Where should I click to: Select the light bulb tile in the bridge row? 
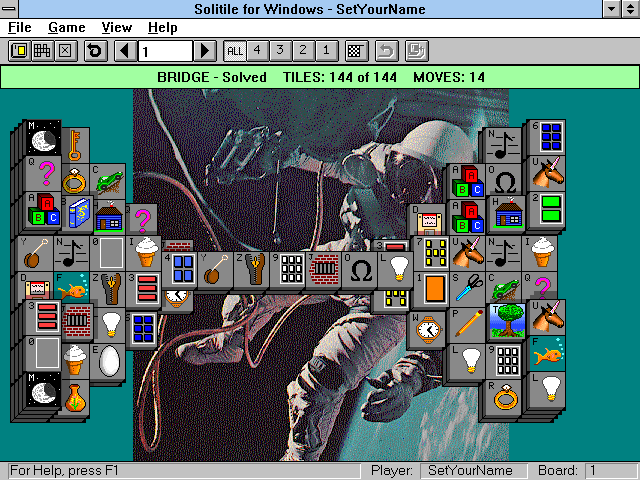[x=396, y=269]
